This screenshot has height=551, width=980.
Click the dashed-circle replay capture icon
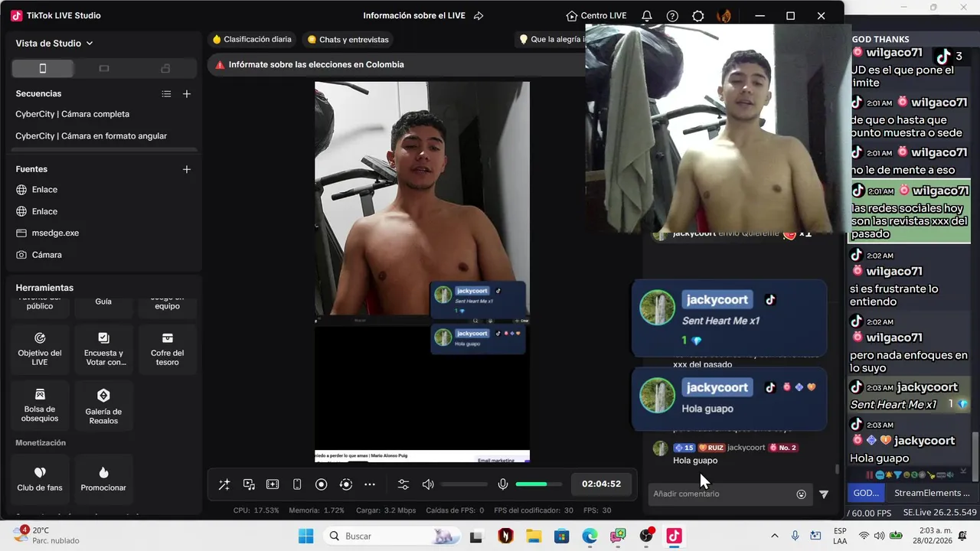click(346, 484)
